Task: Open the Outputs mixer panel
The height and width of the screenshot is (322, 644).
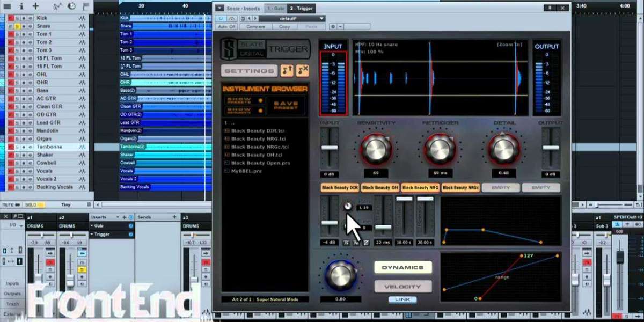Action: click(x=12, y=294)
